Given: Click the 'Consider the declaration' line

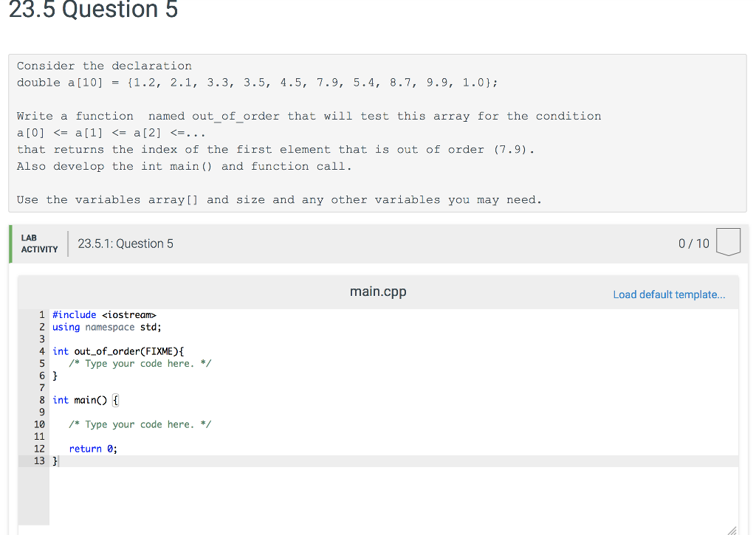Looking at the screenshot, I should click(x=104, y=66).
